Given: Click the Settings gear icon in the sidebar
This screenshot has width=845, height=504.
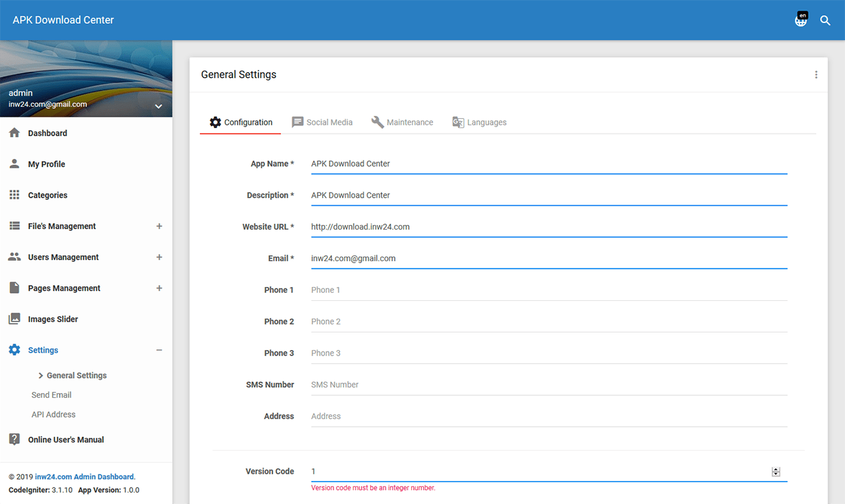Looking at the screenshot, I should (15, 350).
